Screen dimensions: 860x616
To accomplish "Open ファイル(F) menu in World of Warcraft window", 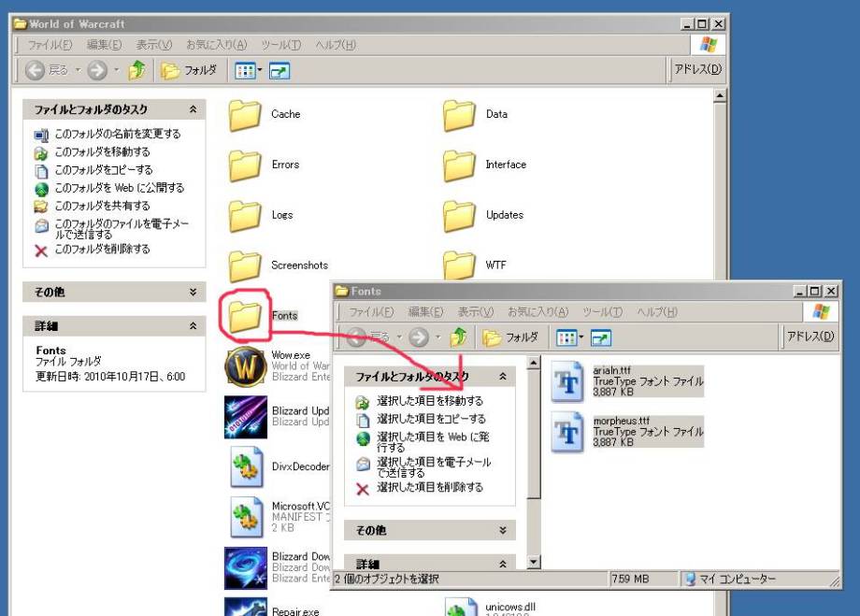I will [x=50, y=45].
